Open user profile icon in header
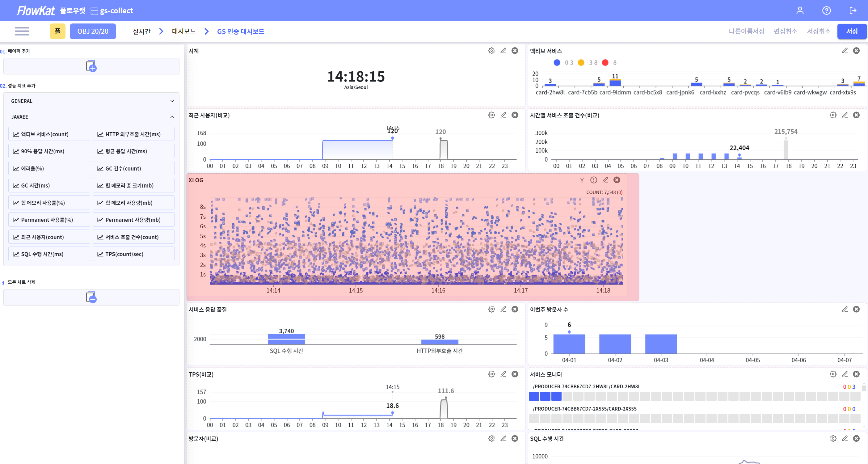The height and width of the screenshot is (464, 868). click(x=800, y=11)
